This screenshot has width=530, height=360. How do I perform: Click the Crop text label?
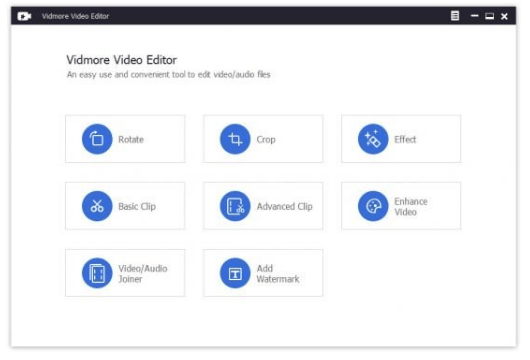(266, 139)
